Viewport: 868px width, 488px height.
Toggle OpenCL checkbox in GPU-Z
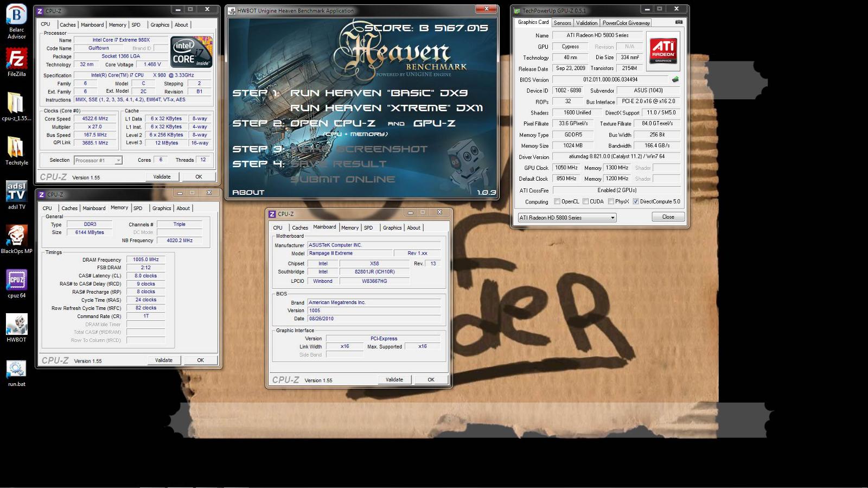pyautogui.click(x=557, y=201)
